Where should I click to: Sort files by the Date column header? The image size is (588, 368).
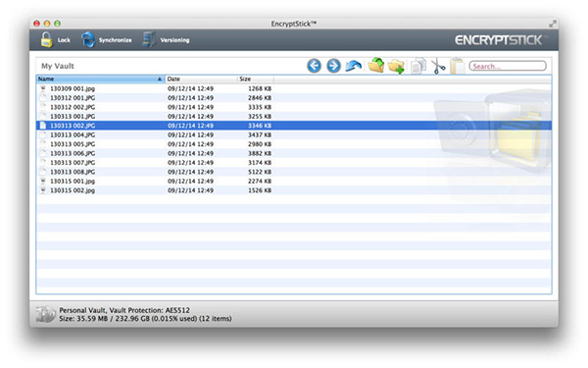pos(201,79)
